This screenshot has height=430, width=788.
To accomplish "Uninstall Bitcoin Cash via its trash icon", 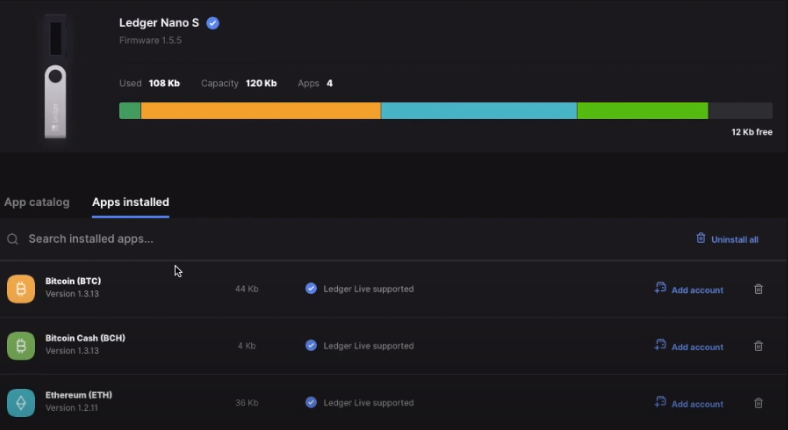I will (758, 346).
